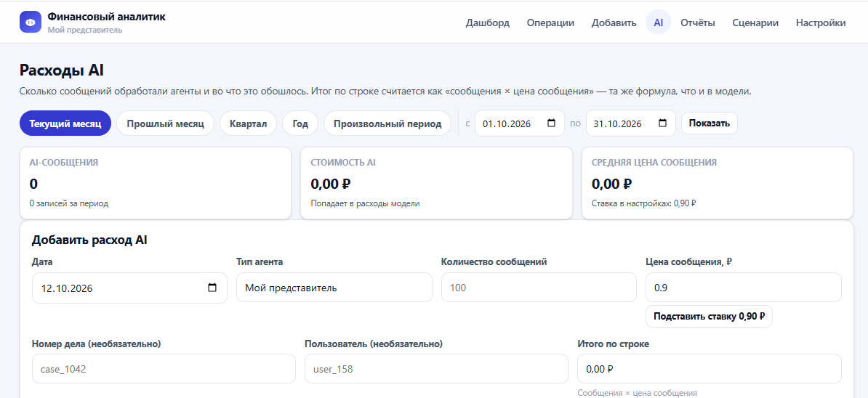Click the Итого по строке field 0,00 ₽
Screen dimensions: 868x398
pyautogui.click(x=709, y=369)
